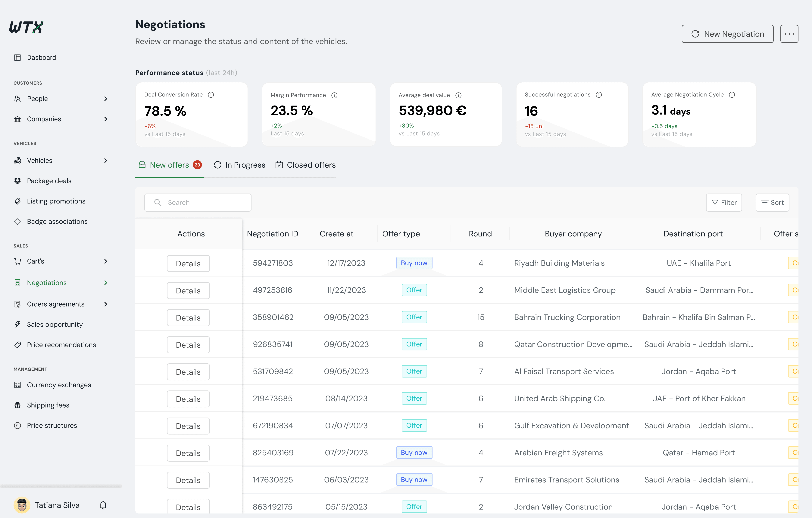Click the notification bell icon
This screenshot has height=518, width=812.
click(x=103, y=505)
